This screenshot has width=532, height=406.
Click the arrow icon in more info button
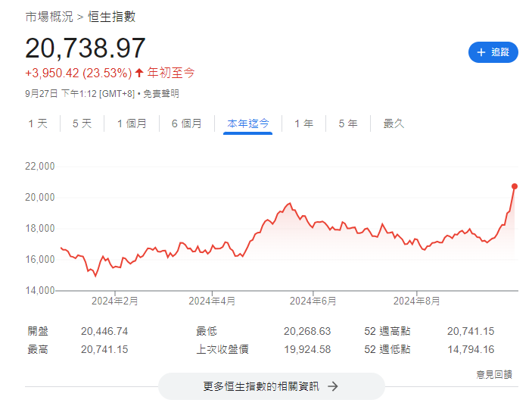[332, 386]
